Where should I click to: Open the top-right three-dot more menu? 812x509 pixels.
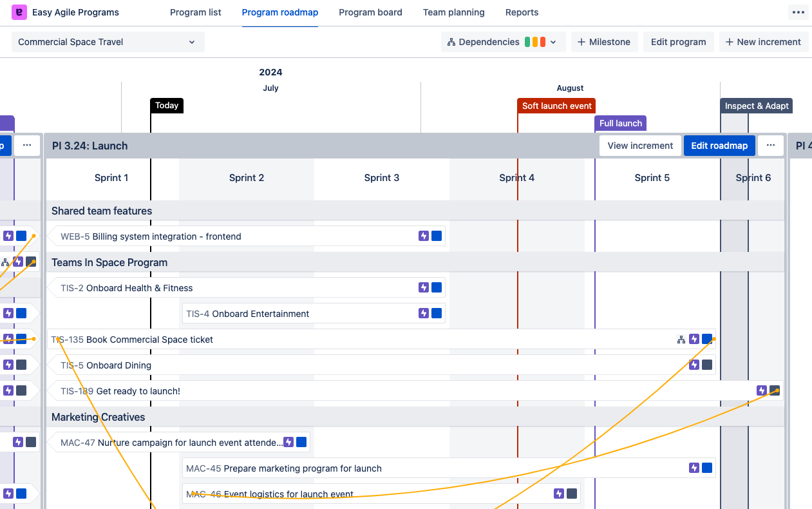798,12
